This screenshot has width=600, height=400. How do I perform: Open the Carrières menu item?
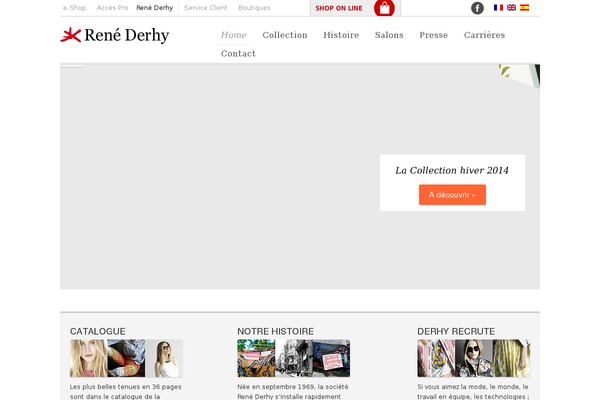pos(484,35)
